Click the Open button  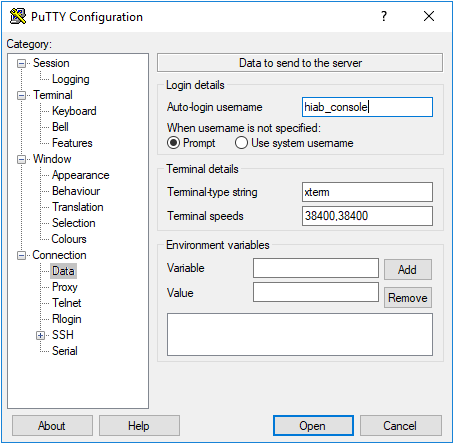313,426
